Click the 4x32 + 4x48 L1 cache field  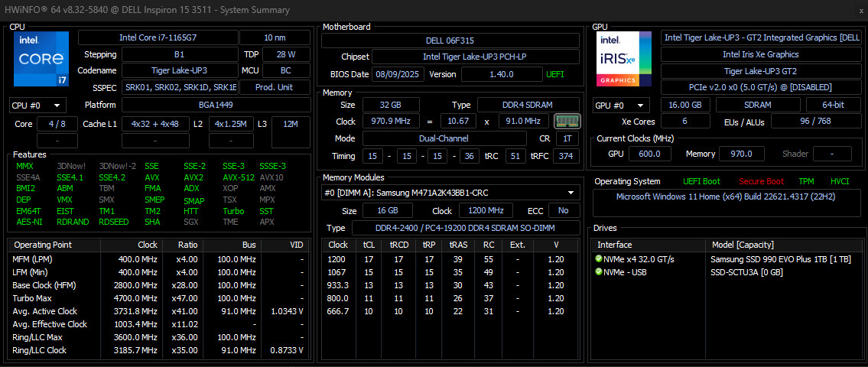click(155, 124)
